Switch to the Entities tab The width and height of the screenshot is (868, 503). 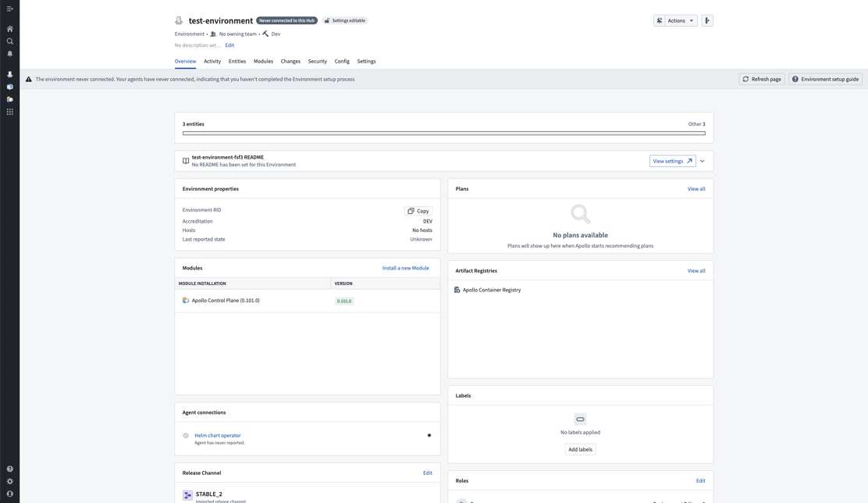[237, 62]
